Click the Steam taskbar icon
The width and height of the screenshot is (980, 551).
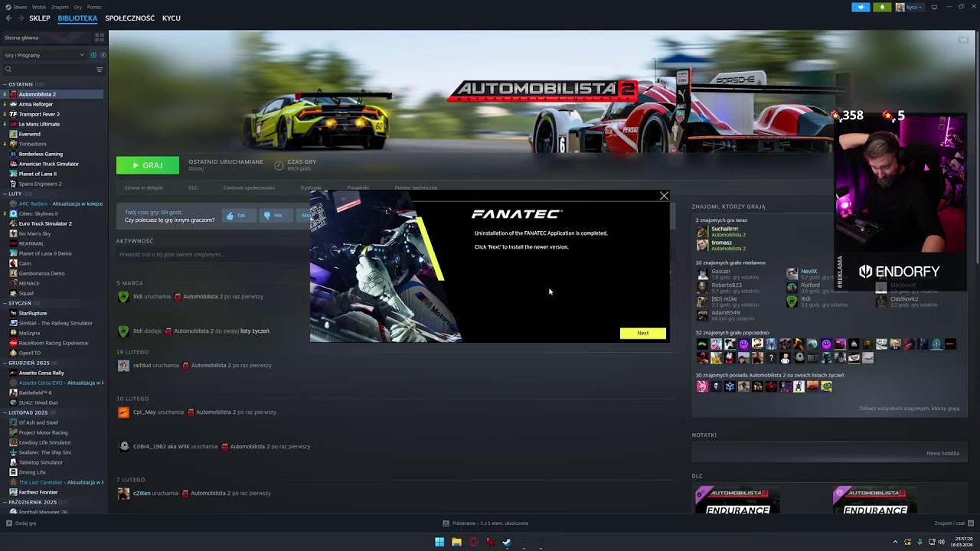507,542
